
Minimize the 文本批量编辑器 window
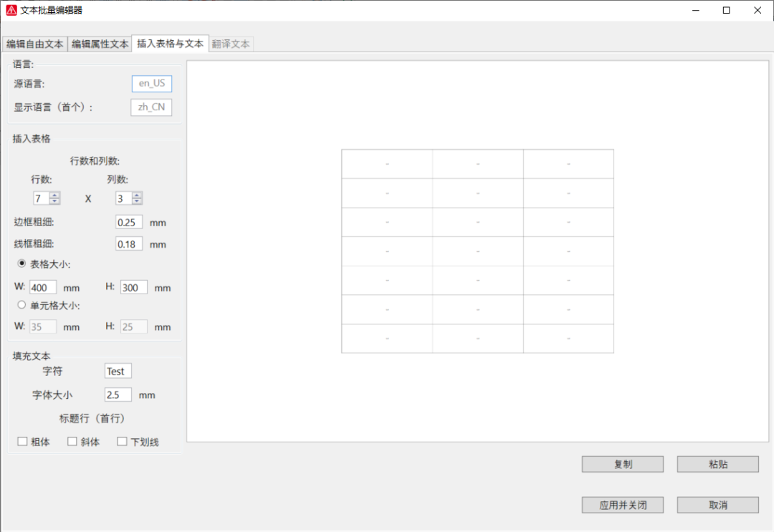pyautogui.click(x=696, y=10)
